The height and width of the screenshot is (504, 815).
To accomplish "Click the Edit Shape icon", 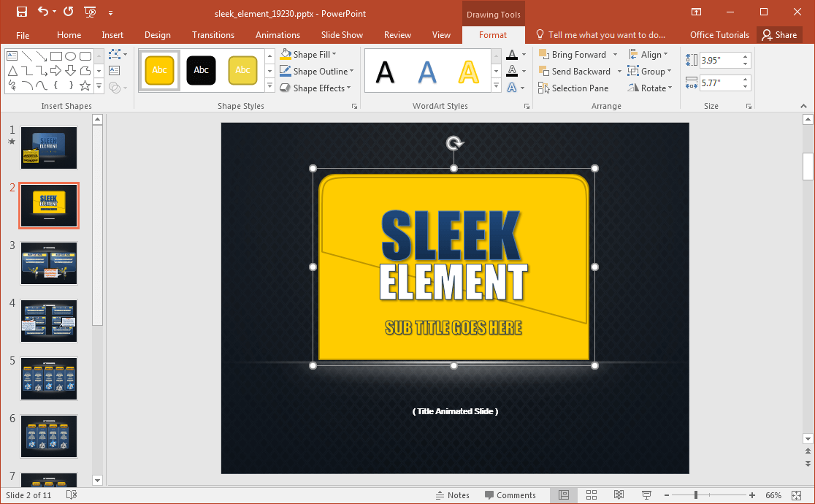I will pyautogui.click(x=115, y=55).
